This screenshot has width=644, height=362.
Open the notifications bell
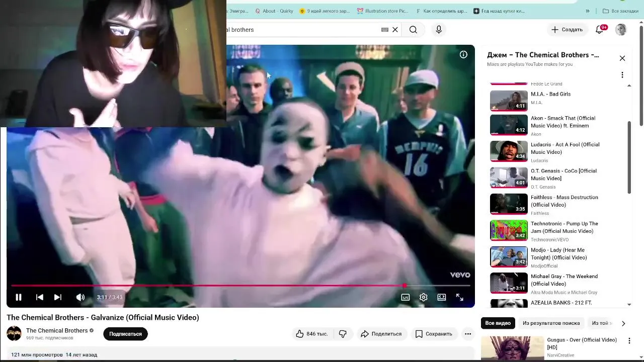click(599, 30)
